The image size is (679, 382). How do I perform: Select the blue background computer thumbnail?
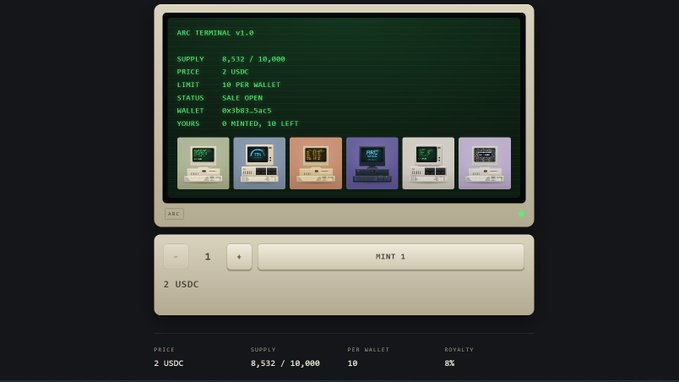click(x=259, y=163)
